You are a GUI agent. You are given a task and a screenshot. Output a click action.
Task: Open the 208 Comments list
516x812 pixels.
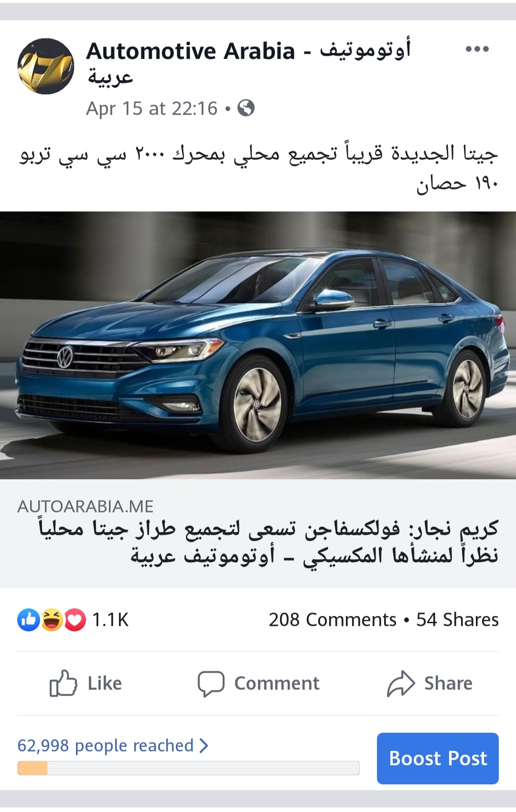point(333,620)
